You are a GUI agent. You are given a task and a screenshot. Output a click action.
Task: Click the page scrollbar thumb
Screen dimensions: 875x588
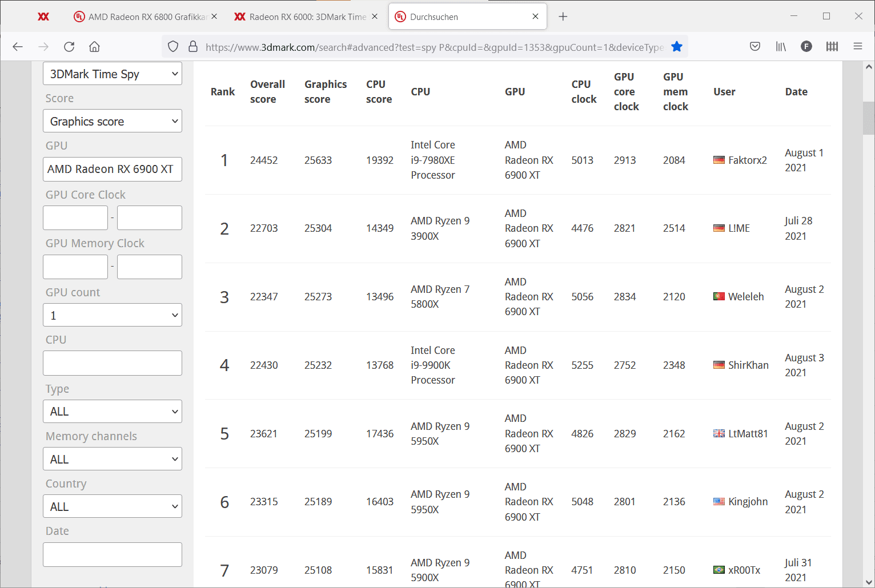869,118
